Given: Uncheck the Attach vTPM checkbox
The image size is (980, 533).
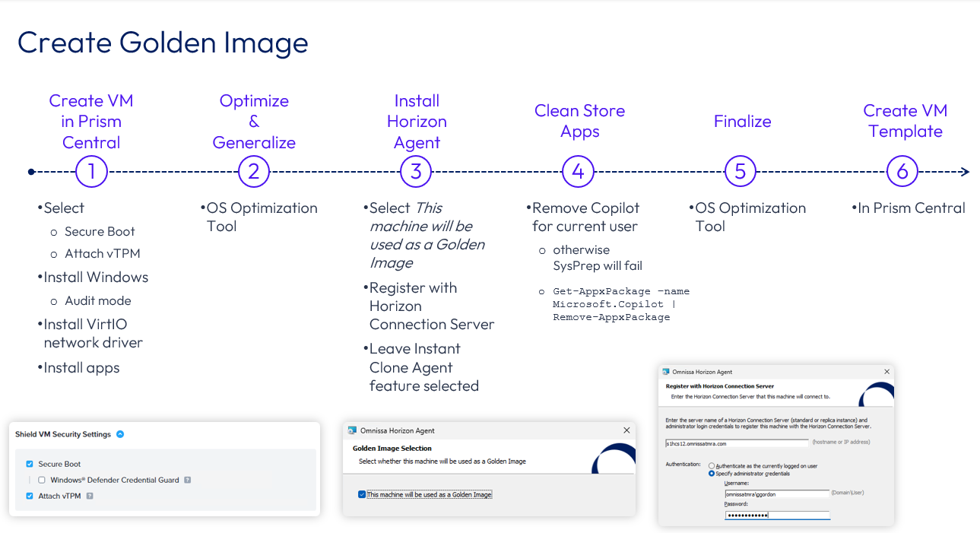Looking at the screenshot, I should click(x=30, y=496).
